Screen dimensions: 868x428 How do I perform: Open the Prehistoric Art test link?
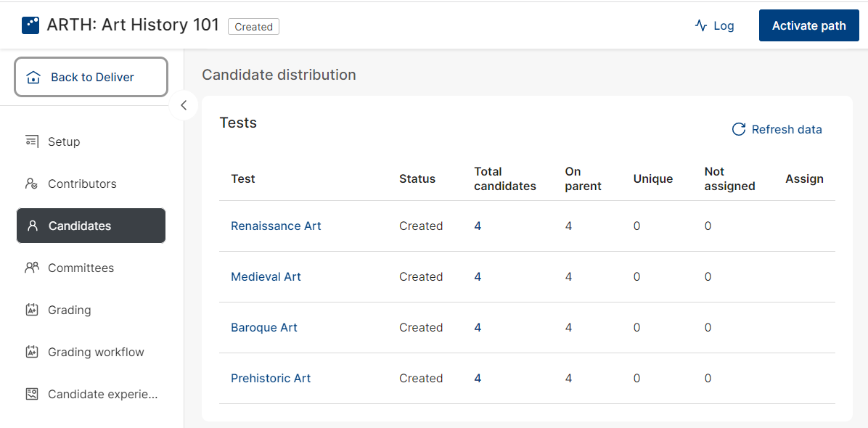(271, 378)
